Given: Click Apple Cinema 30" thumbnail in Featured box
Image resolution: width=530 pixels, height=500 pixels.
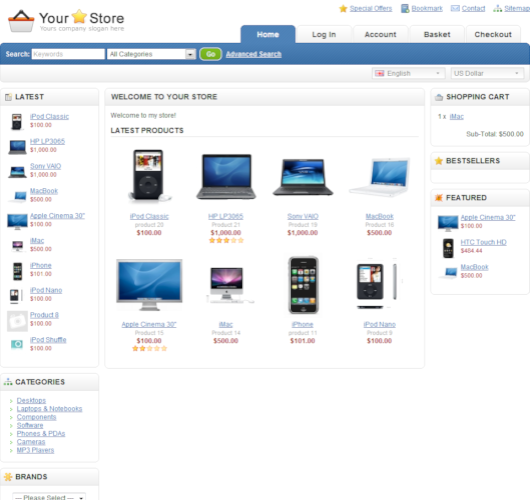Looking at the screenshot, I should pos(448,223).
